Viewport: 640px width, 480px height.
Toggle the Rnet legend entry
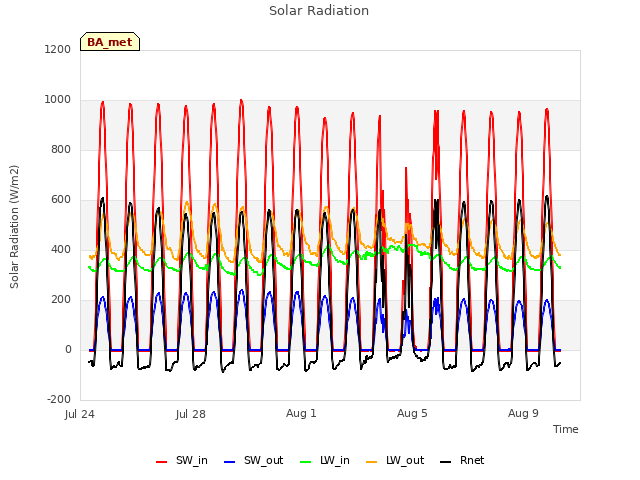pos(462,460)
